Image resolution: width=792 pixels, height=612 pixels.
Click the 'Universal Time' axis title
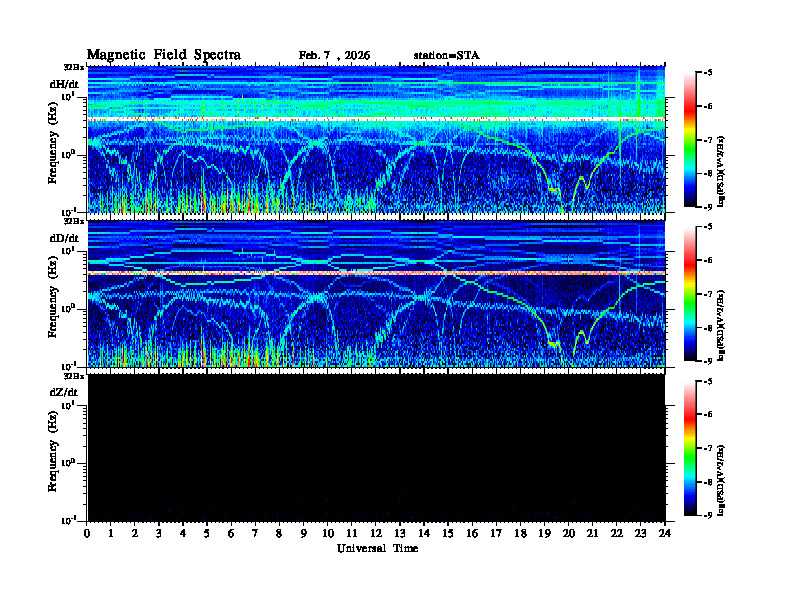378,548
